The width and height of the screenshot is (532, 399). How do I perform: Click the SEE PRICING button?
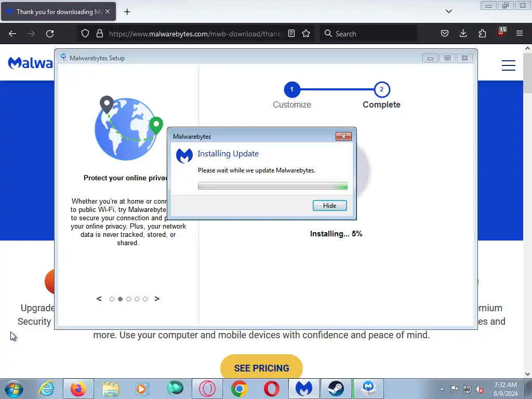pos(261,368)
